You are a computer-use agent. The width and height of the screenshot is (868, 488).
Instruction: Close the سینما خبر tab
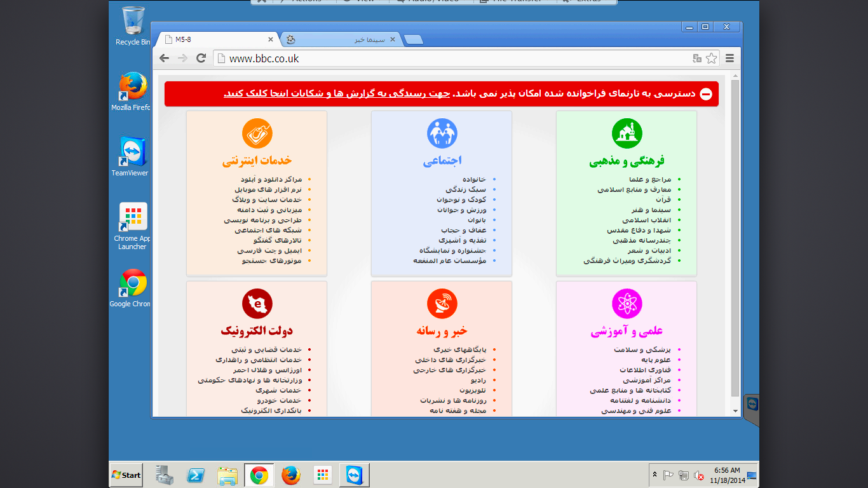click(x=392, y=39)
